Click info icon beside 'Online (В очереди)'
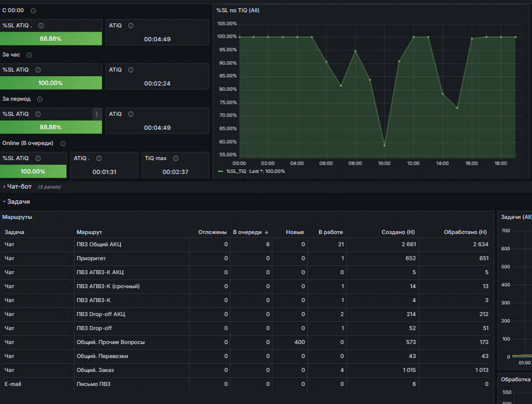Image resolution: width=532 pixels, height=404 pixels. [63, 143]
